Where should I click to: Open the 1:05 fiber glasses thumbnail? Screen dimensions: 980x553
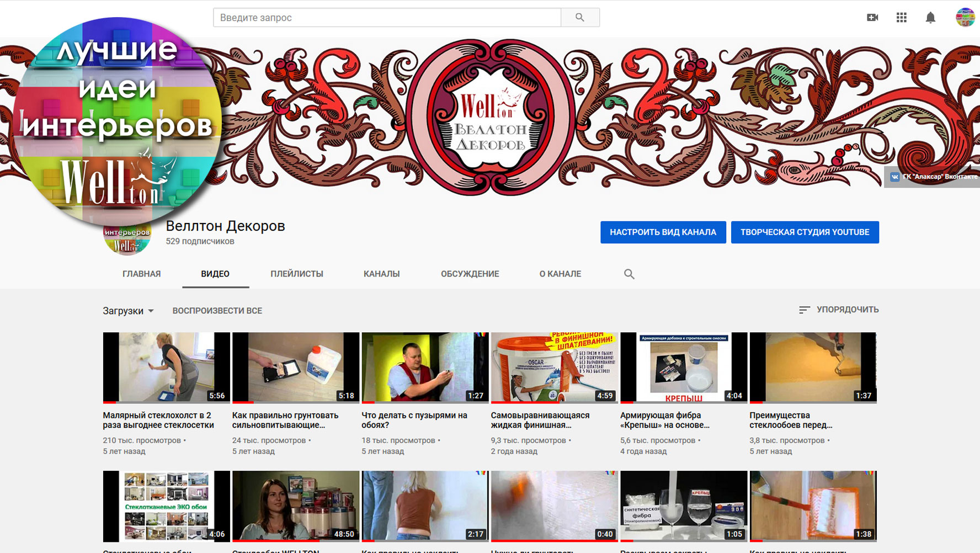[684, 506]
